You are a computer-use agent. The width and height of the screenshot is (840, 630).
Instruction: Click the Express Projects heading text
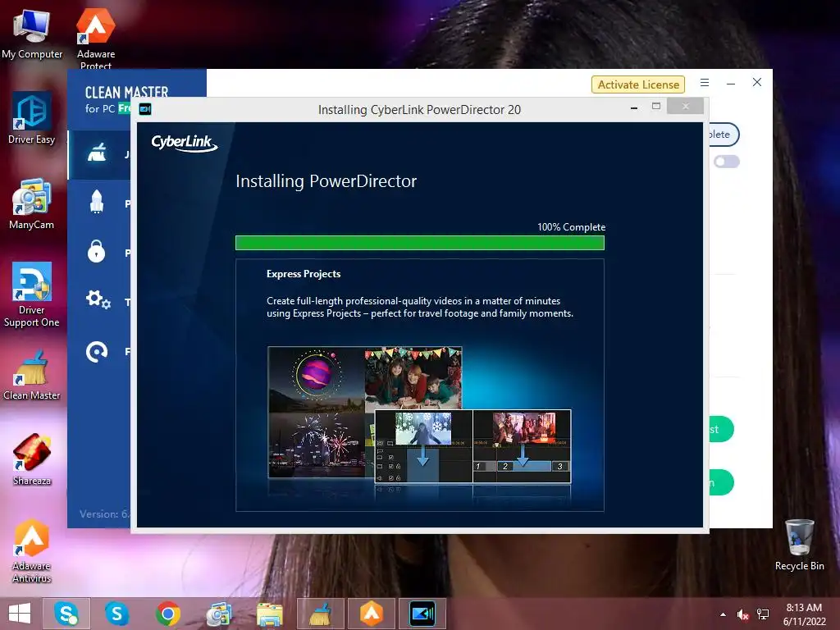[x=304, y=274]
